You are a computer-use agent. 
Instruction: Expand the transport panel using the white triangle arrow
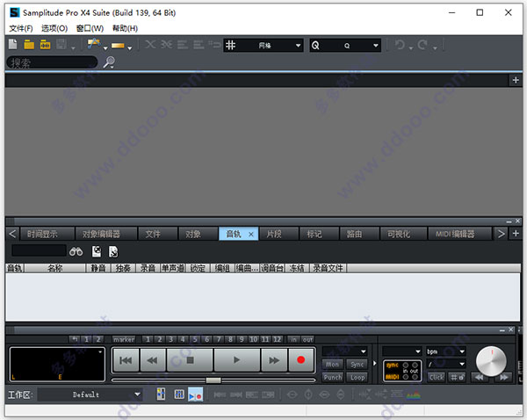[374, 363]
